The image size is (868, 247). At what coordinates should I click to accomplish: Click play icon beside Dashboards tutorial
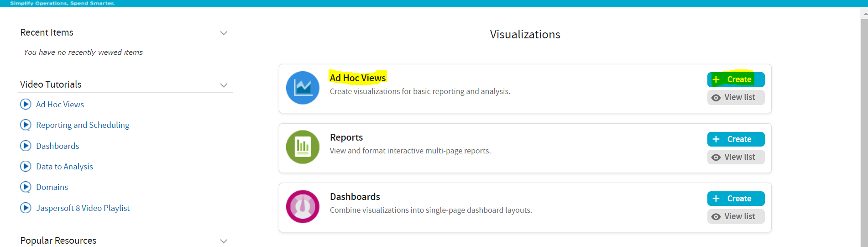(26, 146)
